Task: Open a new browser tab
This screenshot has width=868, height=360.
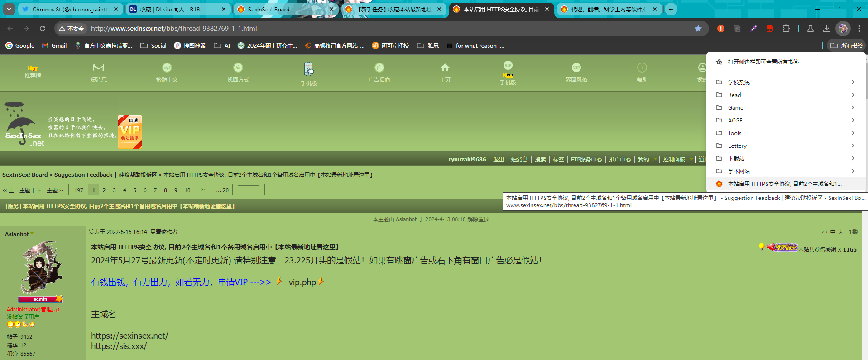Action: [x=671, y=9]
